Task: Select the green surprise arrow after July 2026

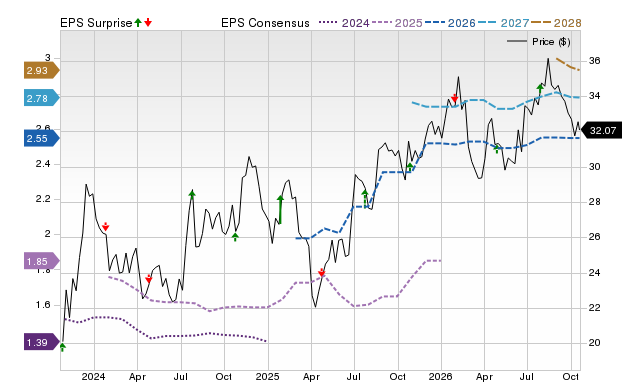Action: (540, 89)
